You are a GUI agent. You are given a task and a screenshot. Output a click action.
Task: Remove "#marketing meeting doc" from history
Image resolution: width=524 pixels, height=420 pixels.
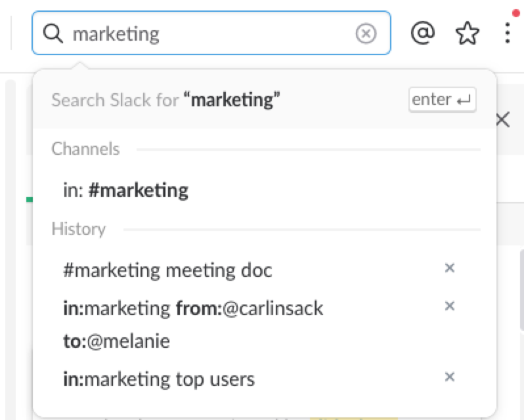(450, 268)
